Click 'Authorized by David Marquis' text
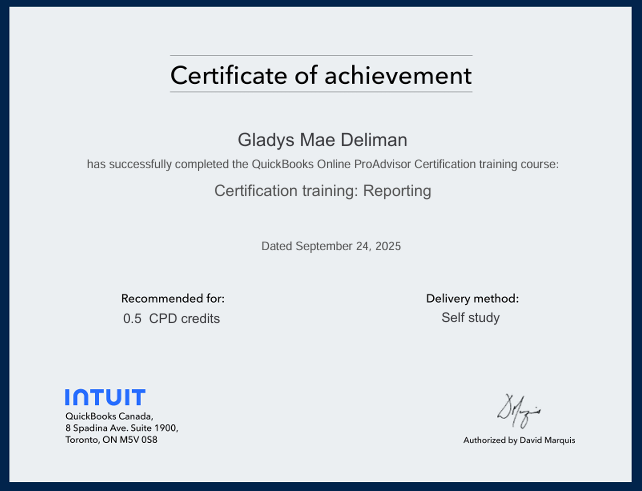Screen dimensions: 642x491 (519, 440)
